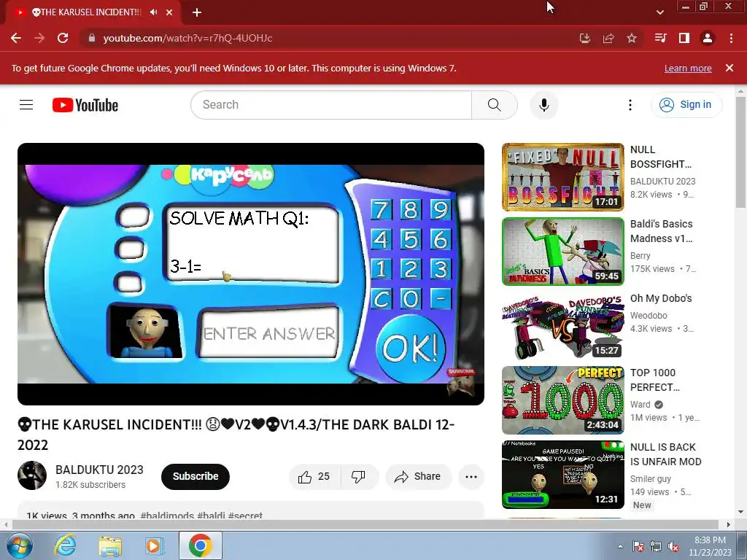Dismiss the Chrome update notification bar
Image resolution: width=747 pixels, height=560 pixels.
(x=729, y=68)
